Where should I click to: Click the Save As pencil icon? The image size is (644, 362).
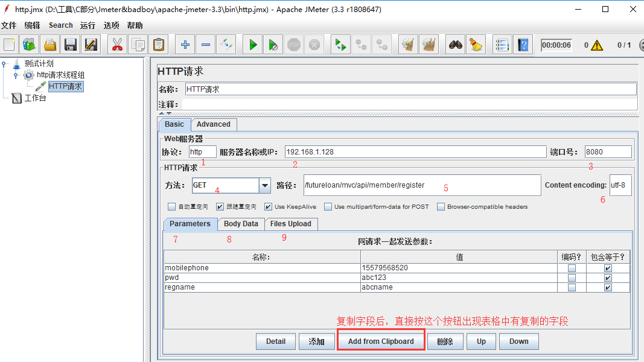tap(91, 45)
